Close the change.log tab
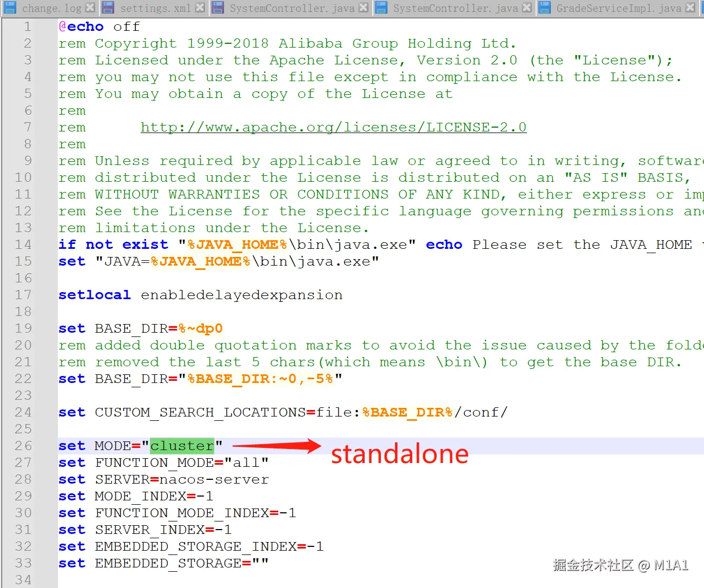Viewport: 704px width, 588px height. click(90, 8)
